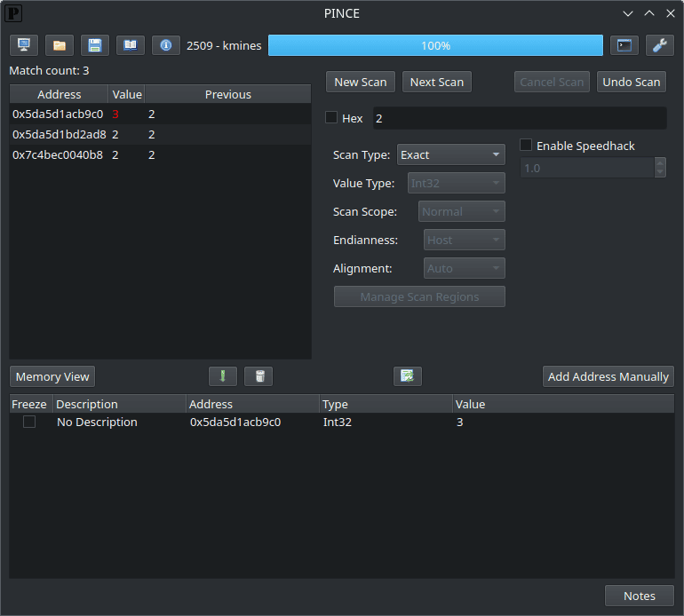
Task: Click the 100% scan progress bar
Action: point(435,45)
